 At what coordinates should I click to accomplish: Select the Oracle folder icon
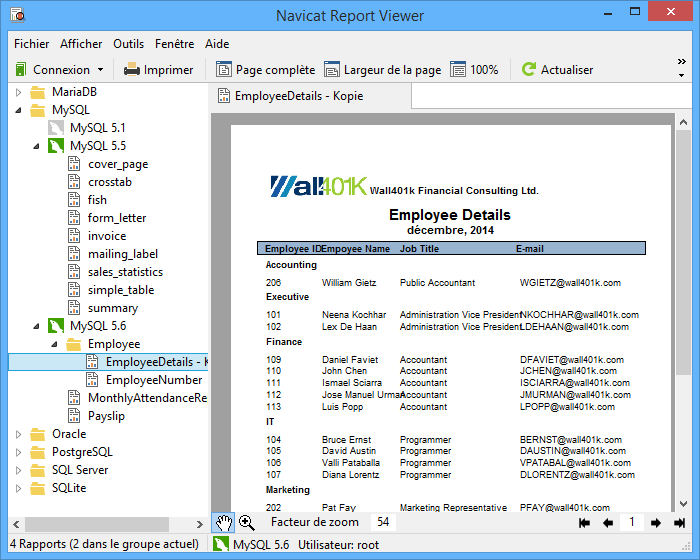(x=38, y=434)
